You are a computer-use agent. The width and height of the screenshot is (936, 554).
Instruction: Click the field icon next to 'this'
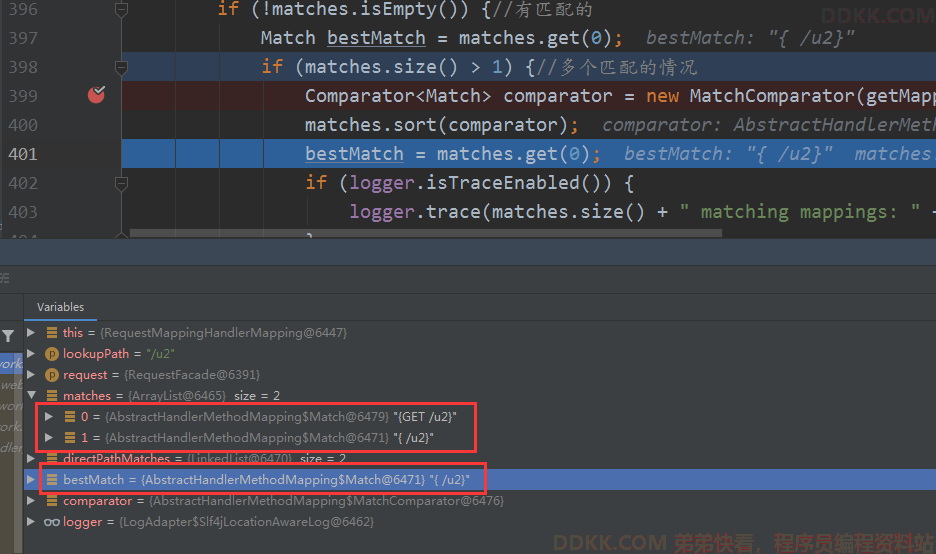[x=52, y=333]
